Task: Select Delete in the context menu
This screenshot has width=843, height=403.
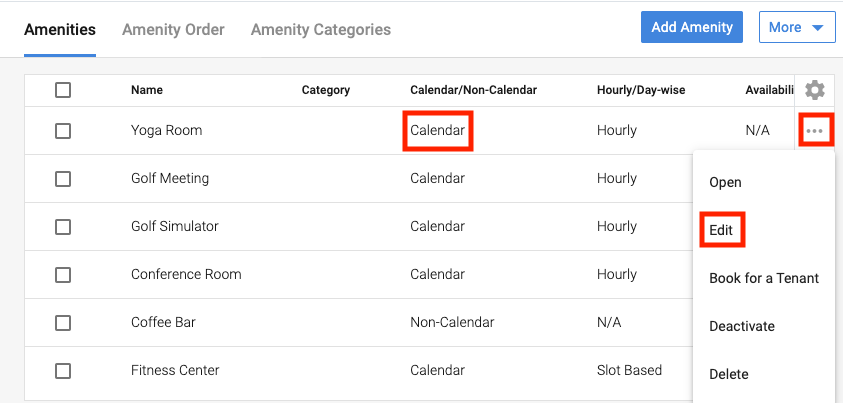Action: [728, 374]
